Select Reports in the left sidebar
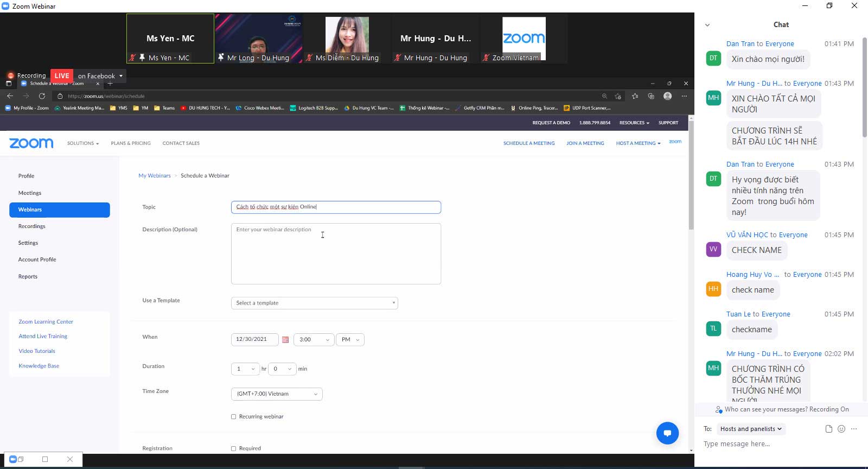The height and width of the screenshot is (469, 868). click(x=28, y=277)
